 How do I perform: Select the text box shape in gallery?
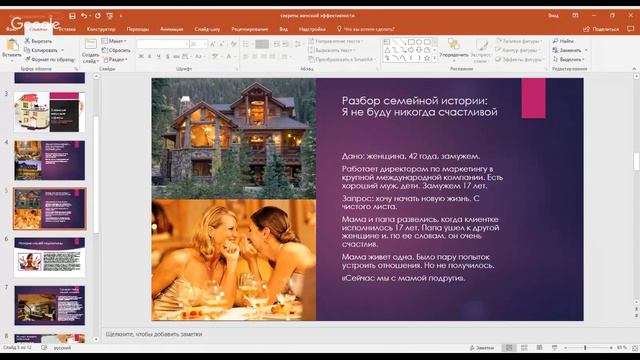coord(387,42)
